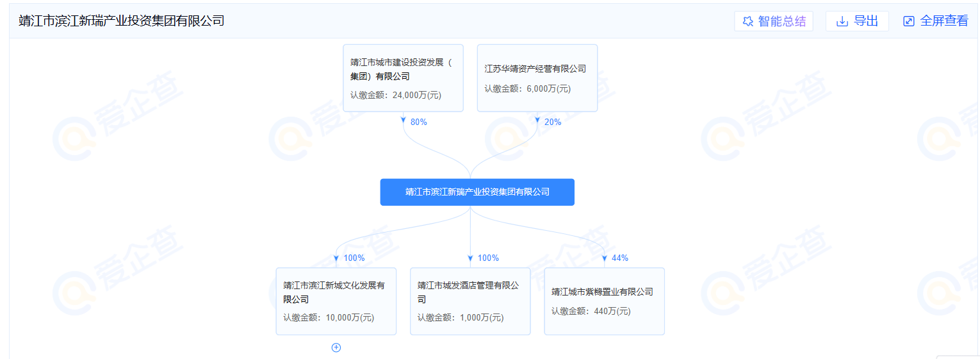Click 100% label above 城发酒店管理
This screenshot has width=980, height=359.
[x=487, y=258]
